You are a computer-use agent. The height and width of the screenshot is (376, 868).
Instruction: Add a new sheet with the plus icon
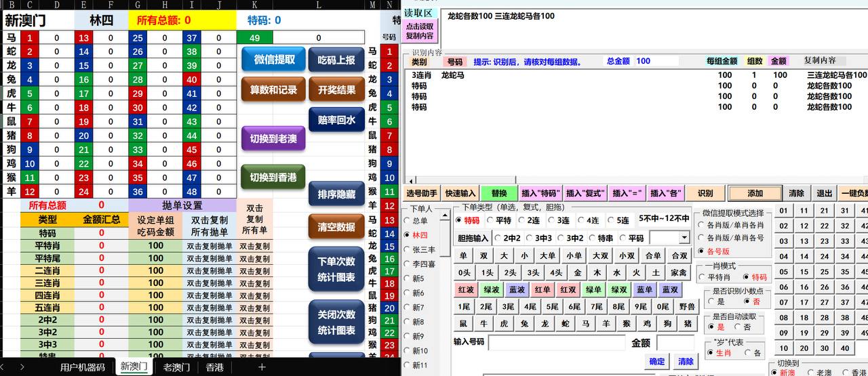(x=262, y=367)
